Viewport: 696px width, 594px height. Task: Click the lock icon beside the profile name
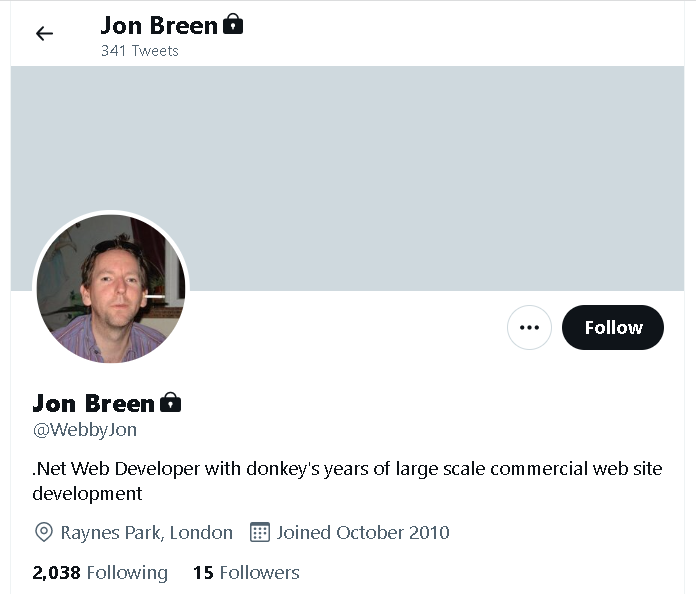(x=171, y=403)
